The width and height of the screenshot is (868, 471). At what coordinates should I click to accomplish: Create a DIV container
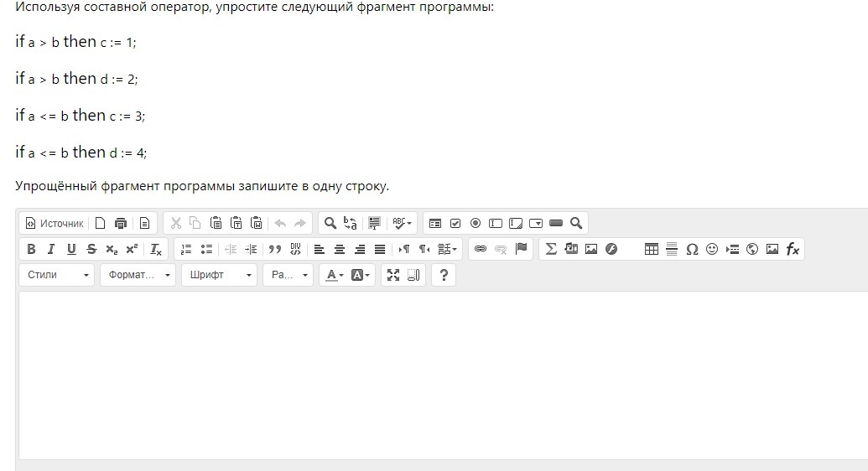(x=295, y=249)
